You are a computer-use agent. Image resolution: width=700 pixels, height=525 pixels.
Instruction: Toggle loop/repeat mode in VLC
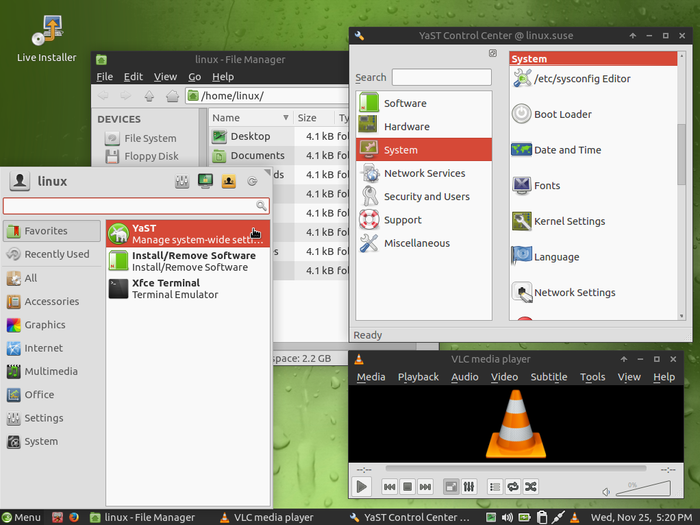(x=513, y=487)
